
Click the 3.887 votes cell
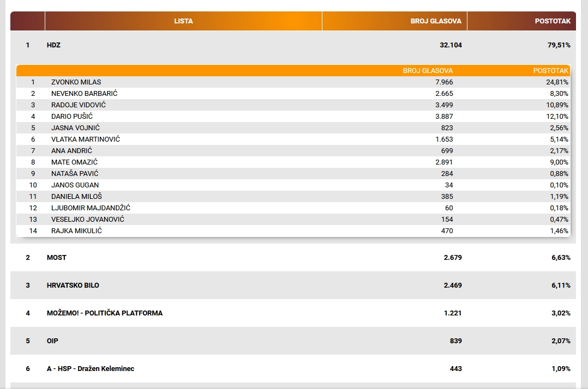pos(444,117)
